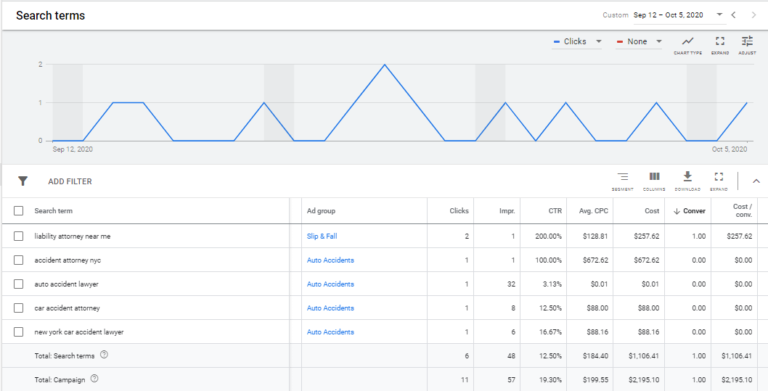Open the Slip & Fall ad group link

tap(322, 236)
